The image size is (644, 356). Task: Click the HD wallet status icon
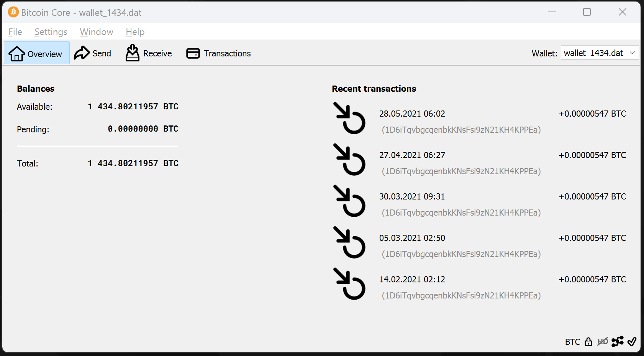(x=603, y=341)
